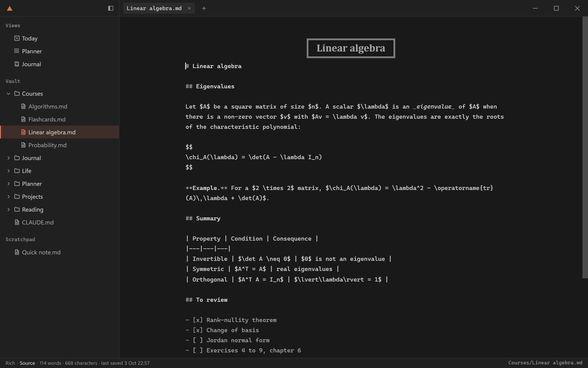Open a new tab with plus icon
The height and width of the screenshot is (368, 588).
(x=204, y=8)
